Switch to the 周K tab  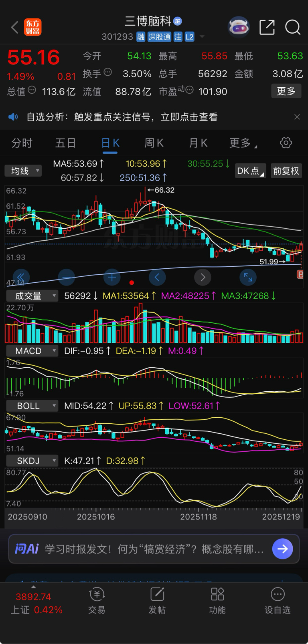(154, 143)
